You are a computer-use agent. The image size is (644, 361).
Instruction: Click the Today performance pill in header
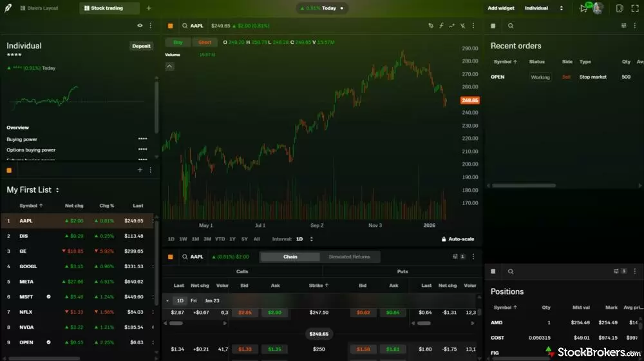click(x=322, y=8)
